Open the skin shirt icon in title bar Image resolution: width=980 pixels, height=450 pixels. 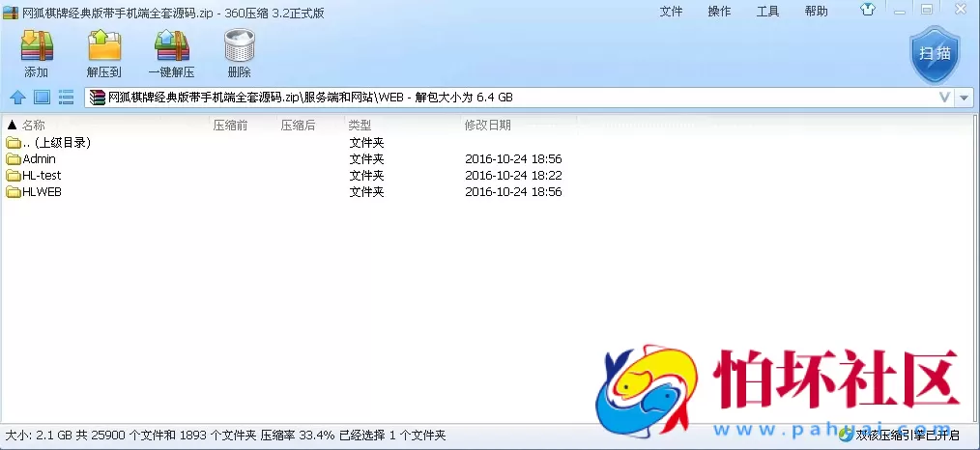[868, 10]
